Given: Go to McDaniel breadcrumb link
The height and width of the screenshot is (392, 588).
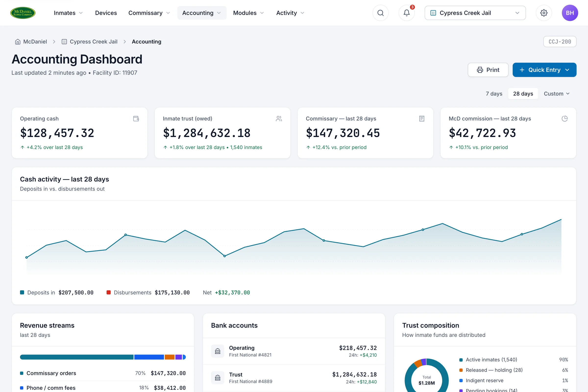Looking at the screenshot, I should [31, 42].
